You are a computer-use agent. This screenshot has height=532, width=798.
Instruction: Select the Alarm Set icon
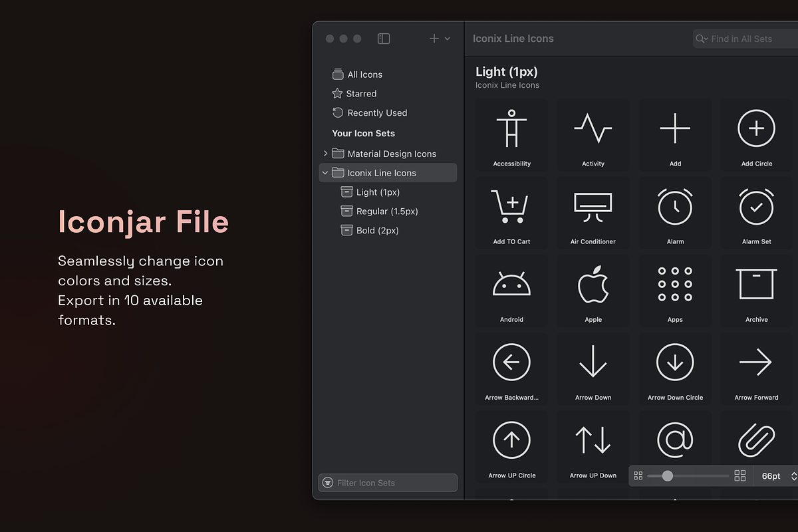756,207
